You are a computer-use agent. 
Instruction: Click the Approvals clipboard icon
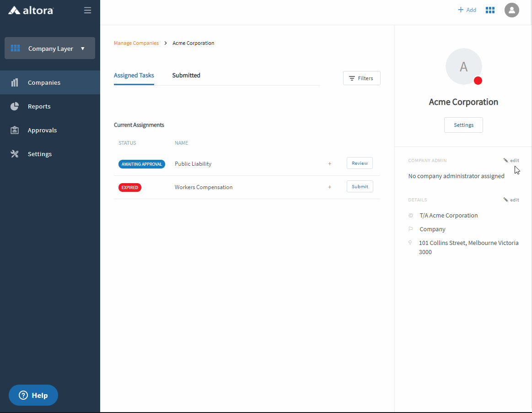[15, 130]
